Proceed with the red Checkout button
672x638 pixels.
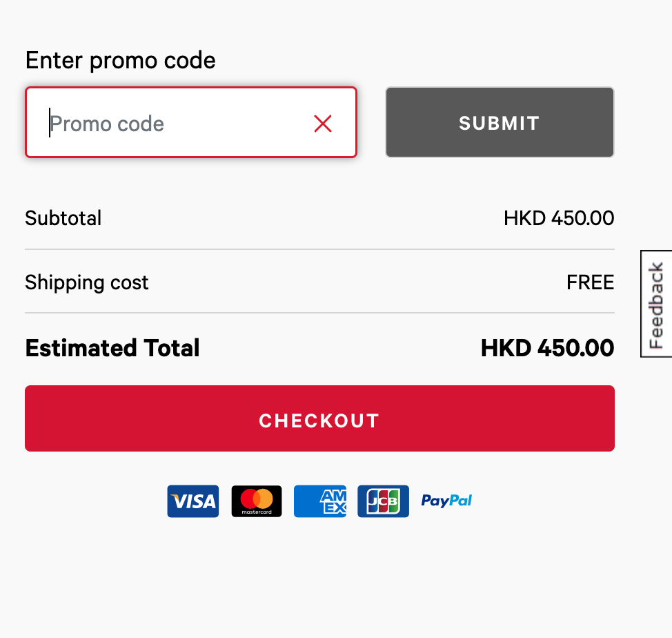[319, 418]
